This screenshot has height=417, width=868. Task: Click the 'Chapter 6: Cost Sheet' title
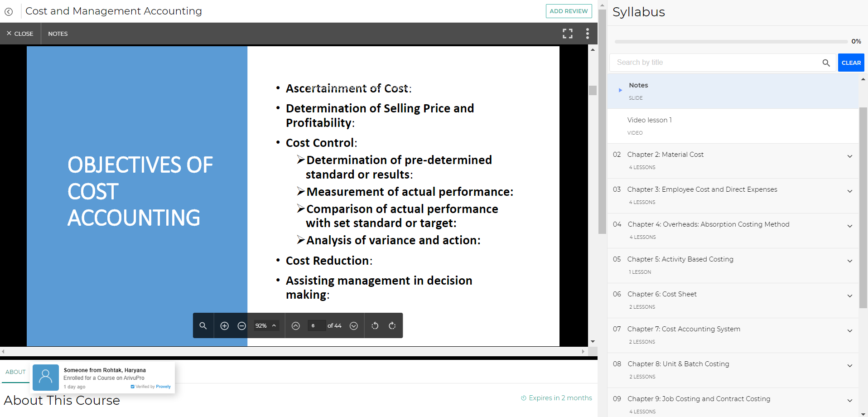[662, 294]
